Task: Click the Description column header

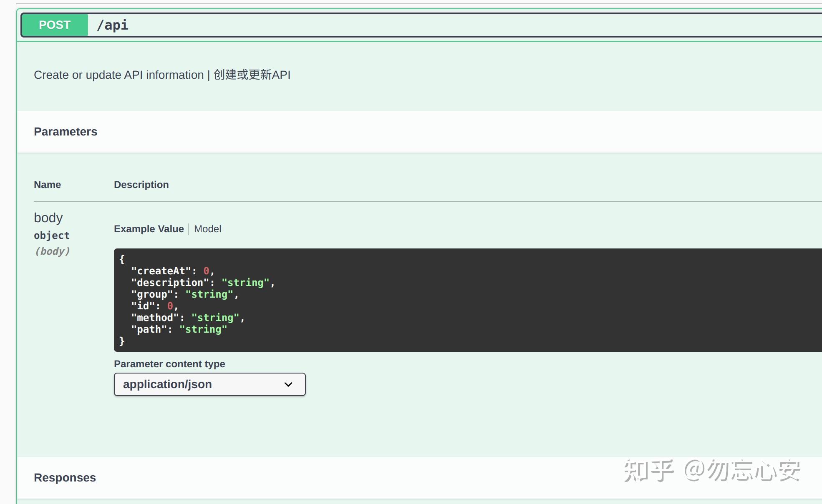Action: [x=141, y=184]
